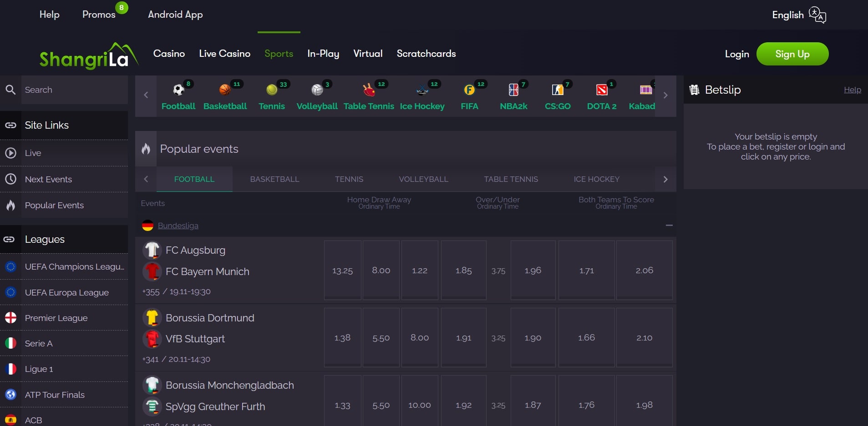The image size is (868, 426).
Task: Open the Casino menu
Action: click(169, 54)
